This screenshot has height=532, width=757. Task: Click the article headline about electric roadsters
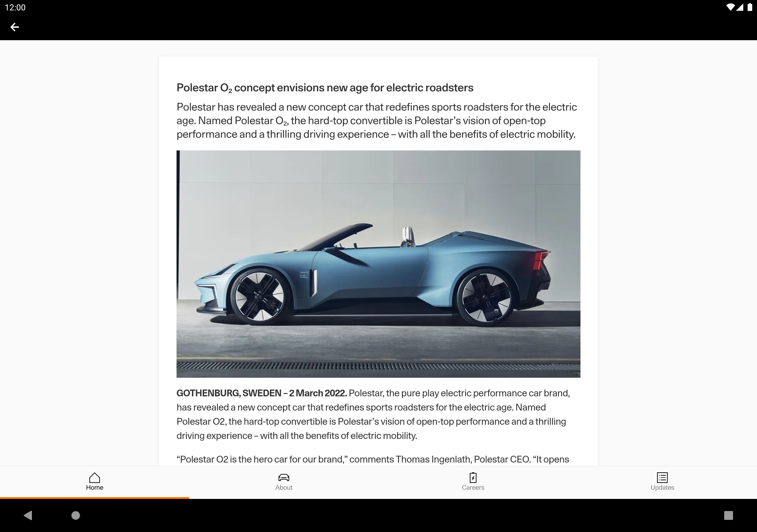pyautogui.click(x=325, y=88)
